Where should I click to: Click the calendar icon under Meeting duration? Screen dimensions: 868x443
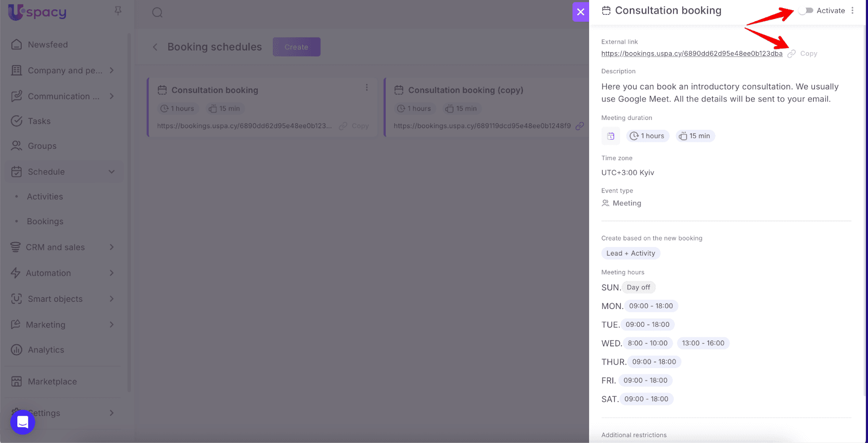610,136
